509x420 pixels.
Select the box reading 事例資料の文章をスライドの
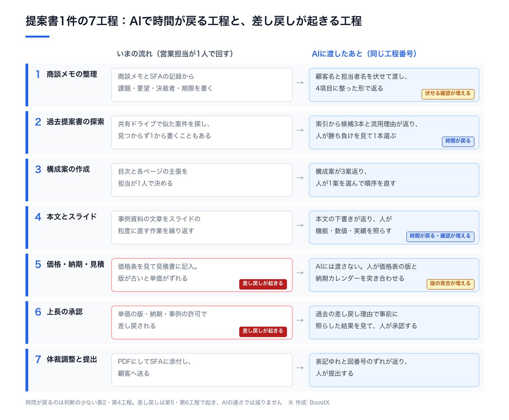tap(202, 227)
